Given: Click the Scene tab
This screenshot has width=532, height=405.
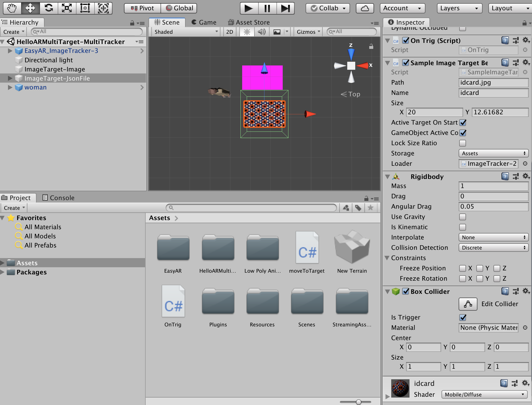Looking at the screenshot, I should coord(167,22).
